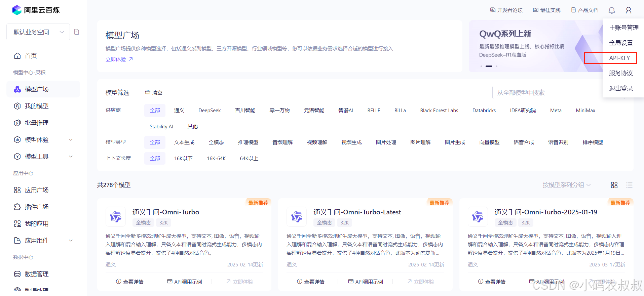Click 通义千问-Omni-Turbo-Latest model logo
Viewport: 644px width, 296px height.
coord(297,217)
